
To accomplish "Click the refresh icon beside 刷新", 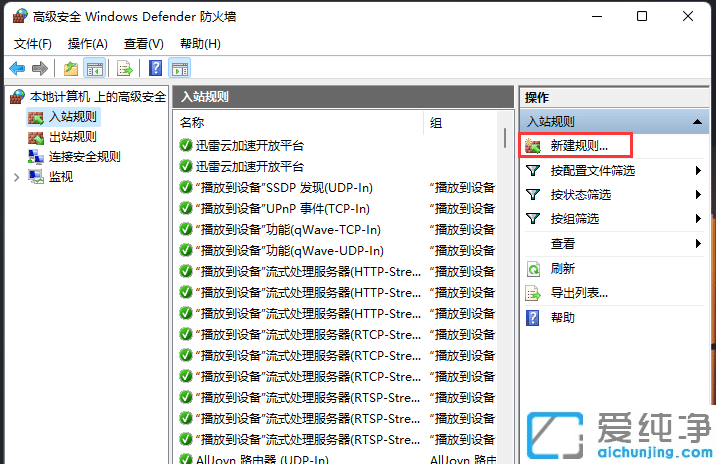I will pos(533,269).
